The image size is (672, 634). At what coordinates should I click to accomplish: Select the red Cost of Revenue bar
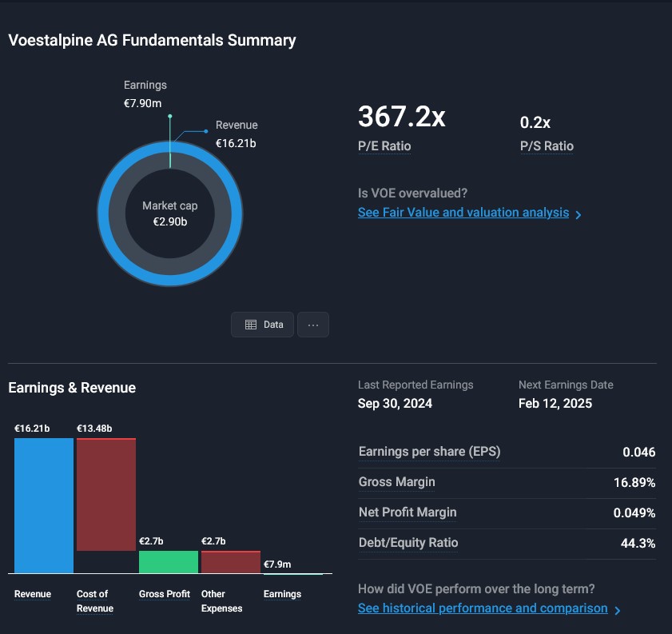(x=106, y=494)
